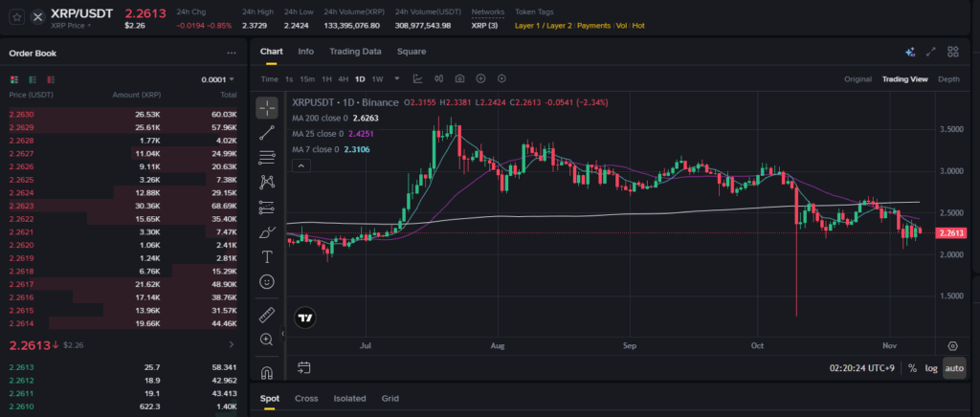Open the technical indicators icon
The height and width of the screenshot is (417, 980).
tap(418, 78)
